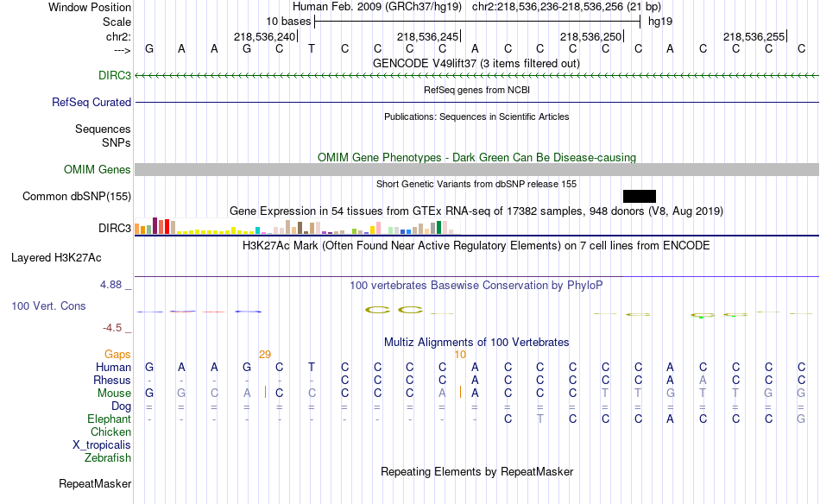Select the green DIRC3 GENCODE track label
820x504 pixels.
(x=115, y=75)
